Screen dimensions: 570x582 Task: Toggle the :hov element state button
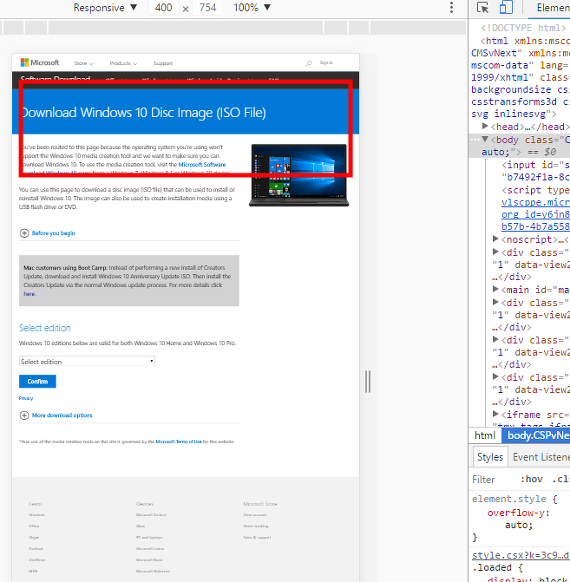point(531,479)
